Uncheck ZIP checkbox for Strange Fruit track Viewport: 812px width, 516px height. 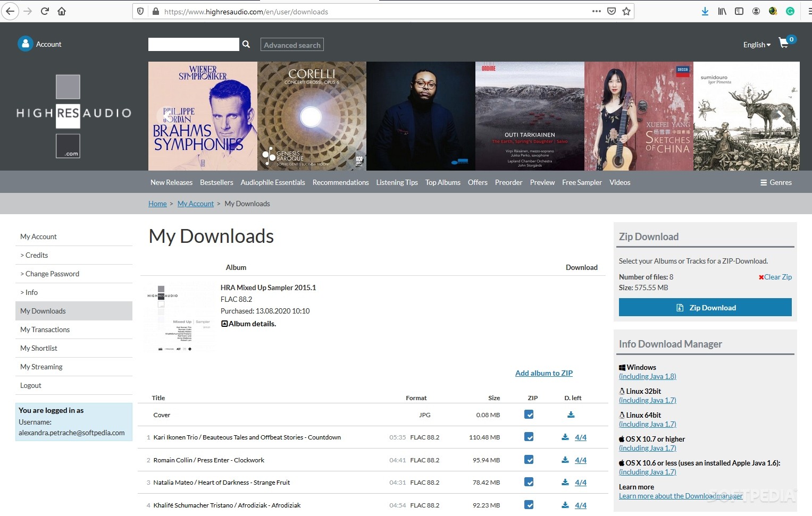(x=529, y=482)
